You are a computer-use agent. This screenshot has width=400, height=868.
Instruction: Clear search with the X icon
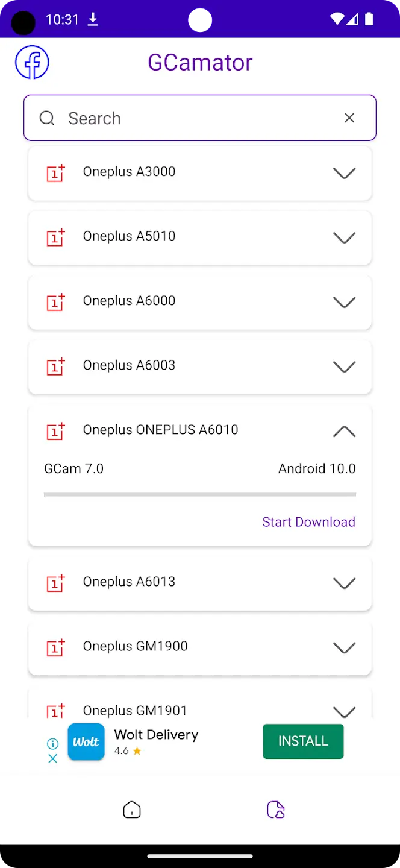(349, 118)
